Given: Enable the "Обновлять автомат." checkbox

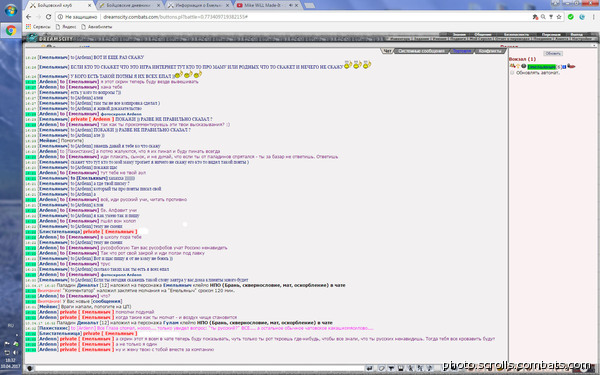Looking at the screenshot, I should pyautogui.click(x=512, y=73).
